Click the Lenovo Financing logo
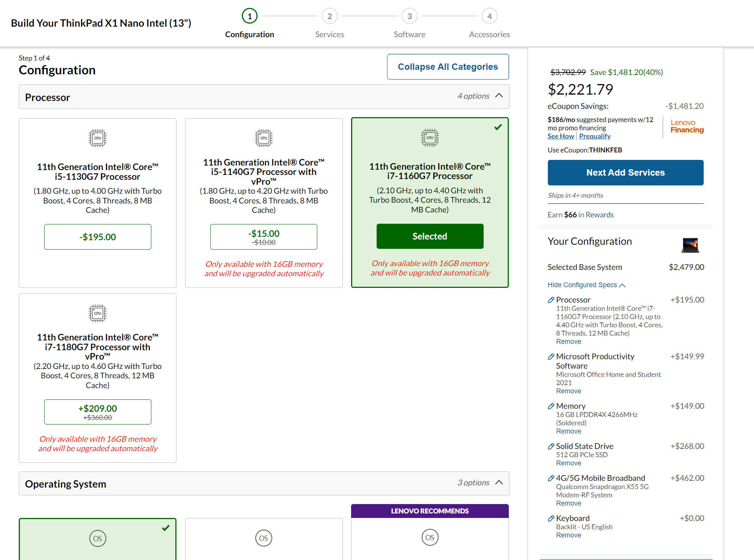 [x=687, y=126]
